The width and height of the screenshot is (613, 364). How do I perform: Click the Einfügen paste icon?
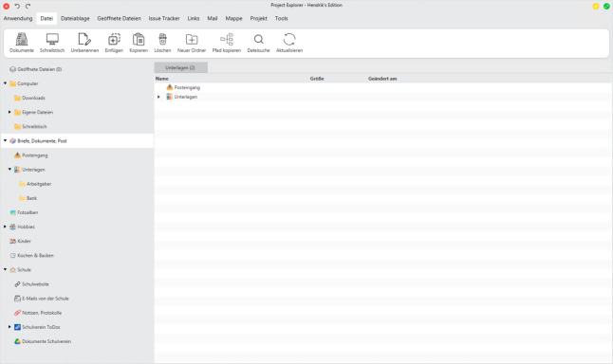114,43
